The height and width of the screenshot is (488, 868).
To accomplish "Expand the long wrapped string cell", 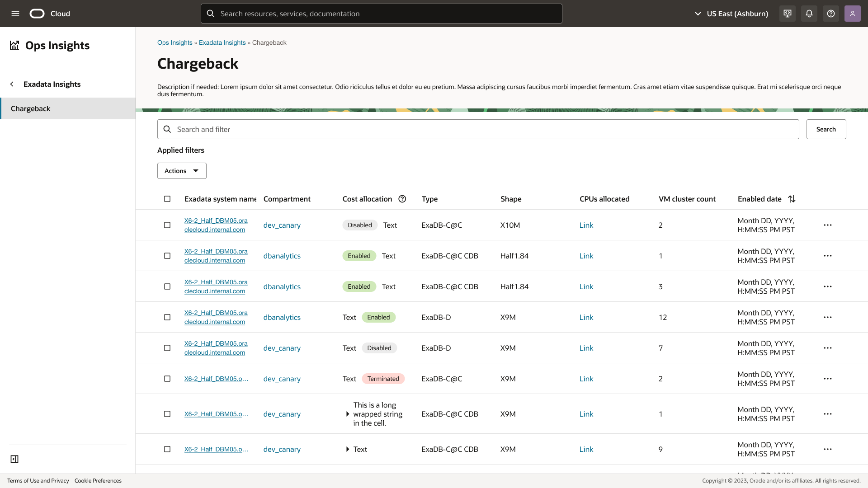I will click(347, 414).
